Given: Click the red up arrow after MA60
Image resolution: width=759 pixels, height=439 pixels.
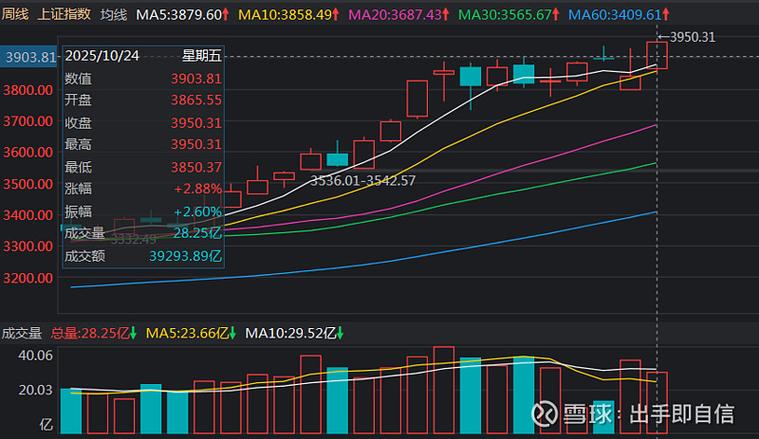Looking at the screenshot, I should [667, 15].
